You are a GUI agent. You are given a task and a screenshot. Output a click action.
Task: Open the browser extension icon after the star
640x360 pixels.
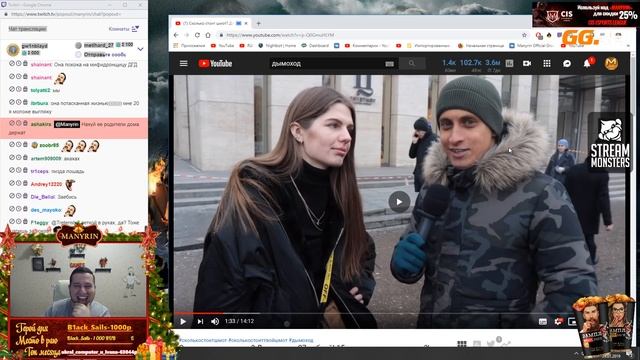(x=539, y=36)
